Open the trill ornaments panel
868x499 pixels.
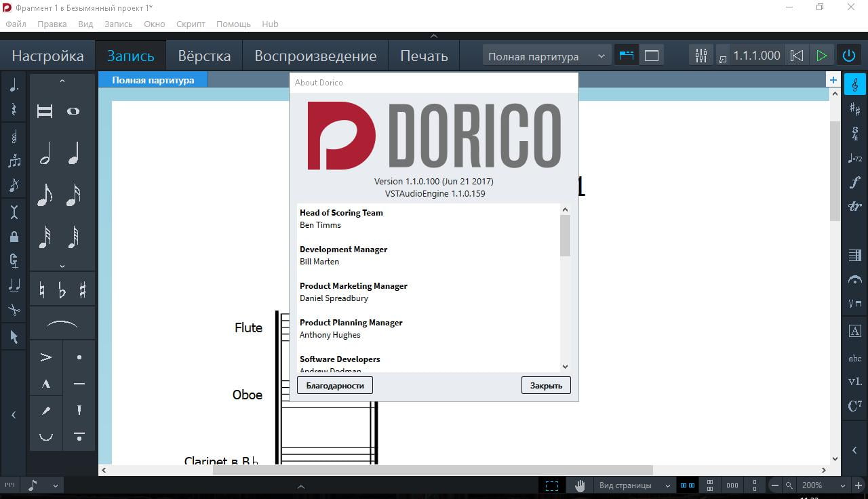point(855,207)
